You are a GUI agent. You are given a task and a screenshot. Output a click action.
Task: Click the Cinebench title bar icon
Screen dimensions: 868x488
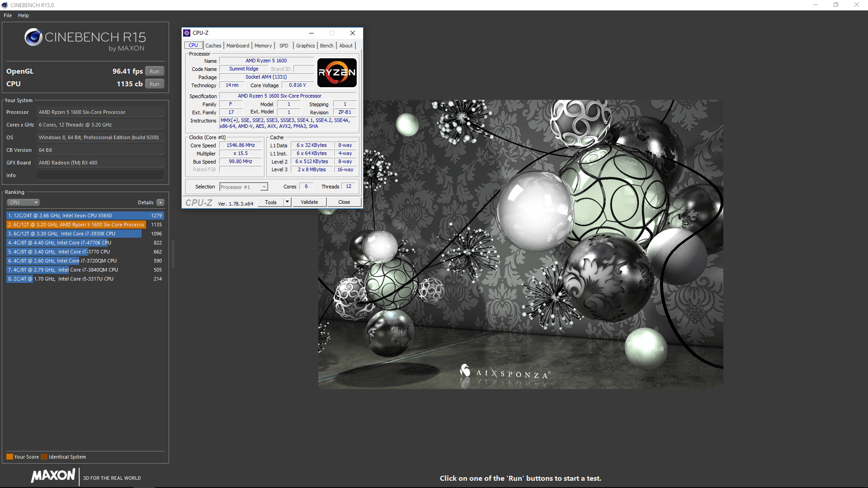(x=5, y=5)
